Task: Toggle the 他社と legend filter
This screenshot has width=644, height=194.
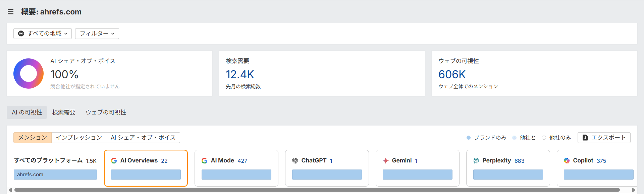Action: (524, 138)
